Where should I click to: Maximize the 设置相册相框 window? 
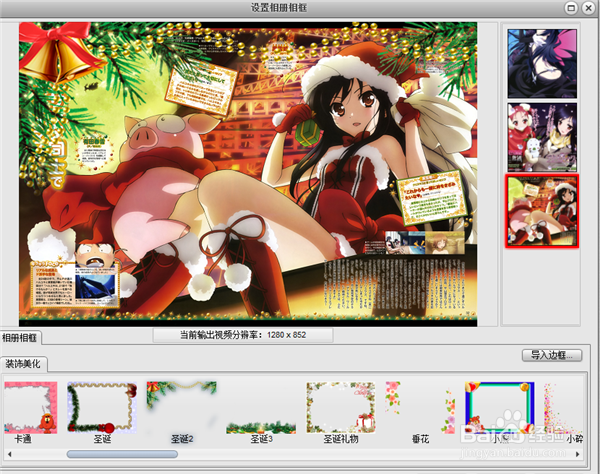pyautogui.click(x=571, y=8)
